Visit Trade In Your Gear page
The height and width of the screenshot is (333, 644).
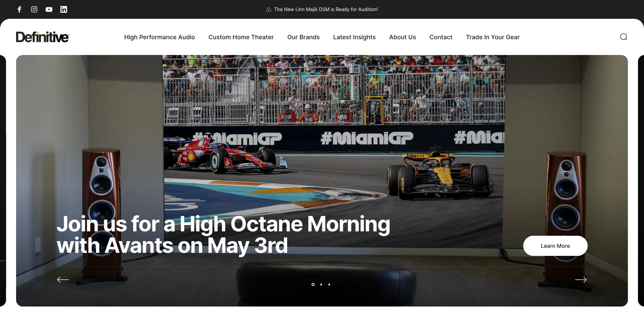coord(492,37)
